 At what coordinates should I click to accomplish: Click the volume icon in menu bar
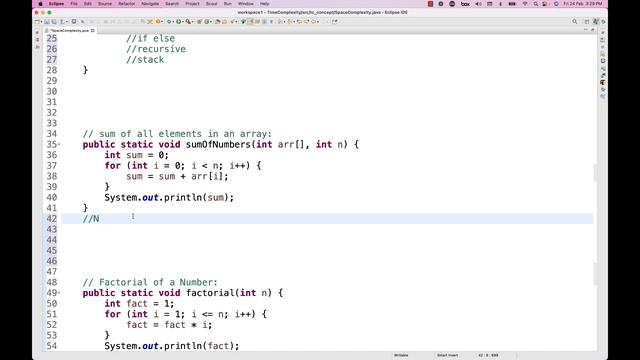[x=478, y=4]
